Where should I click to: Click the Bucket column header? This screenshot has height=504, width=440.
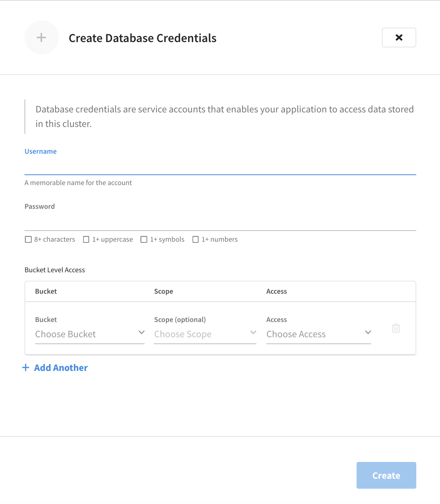46,291
